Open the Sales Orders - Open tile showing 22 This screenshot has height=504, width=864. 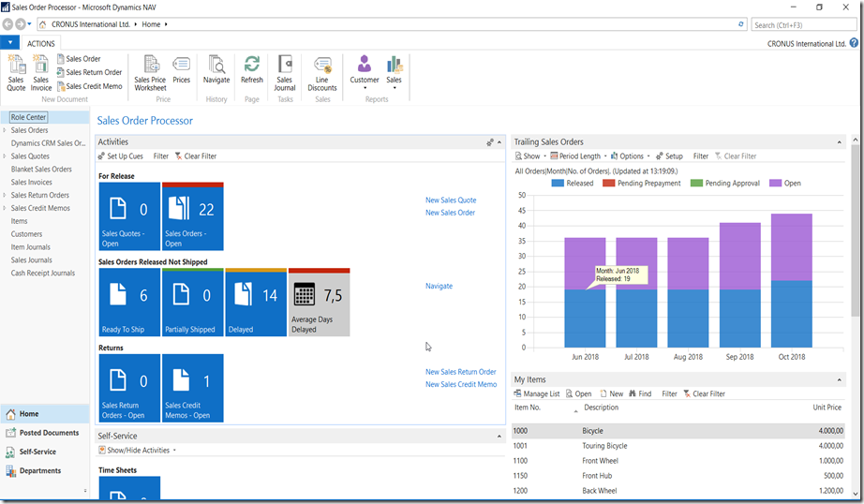pyautogui.click(x=193, y=216)
